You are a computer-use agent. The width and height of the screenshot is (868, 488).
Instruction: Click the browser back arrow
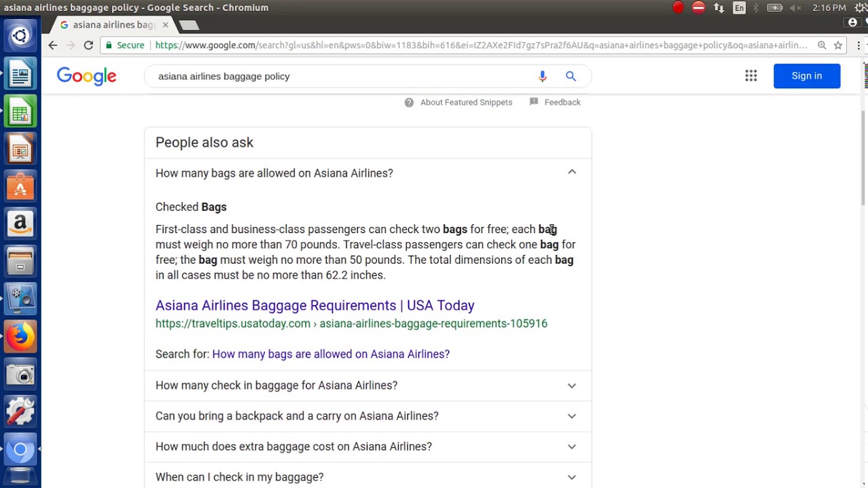pos(53,45)
